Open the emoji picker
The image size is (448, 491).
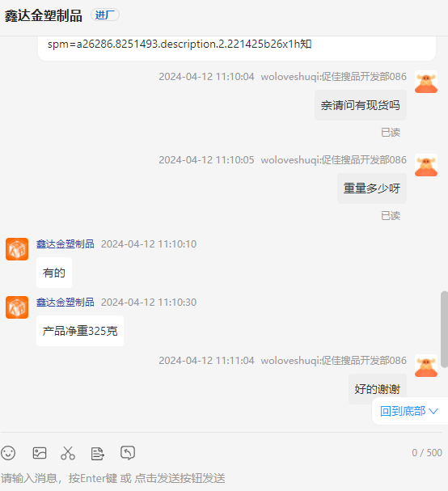click(8, 453)
